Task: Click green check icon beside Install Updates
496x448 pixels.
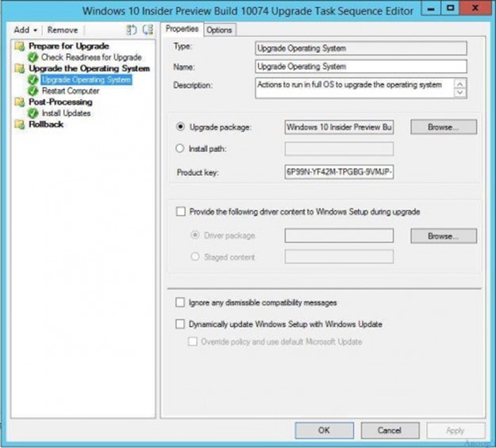Action: pyautogui.click(x=33, y=113)
